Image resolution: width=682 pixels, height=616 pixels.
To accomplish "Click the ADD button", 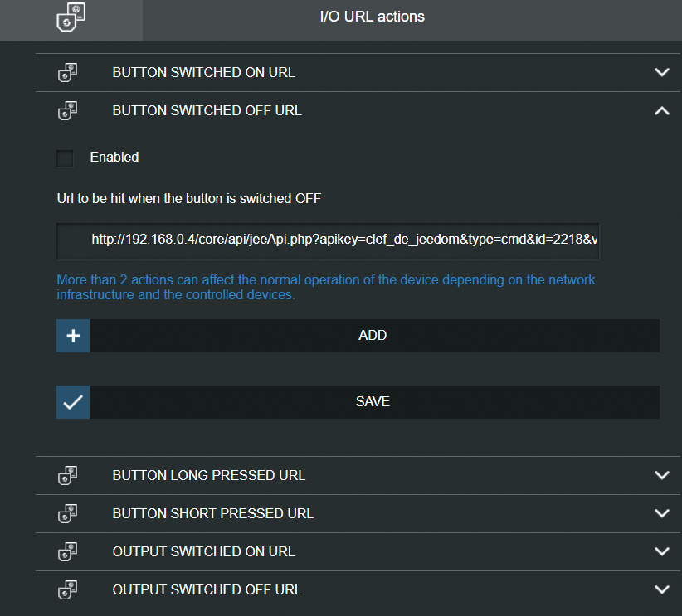I will pos(358,336).
